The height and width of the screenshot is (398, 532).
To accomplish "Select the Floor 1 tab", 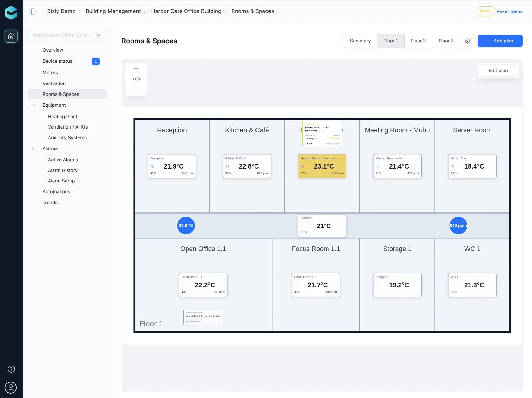I will (391, 41).
